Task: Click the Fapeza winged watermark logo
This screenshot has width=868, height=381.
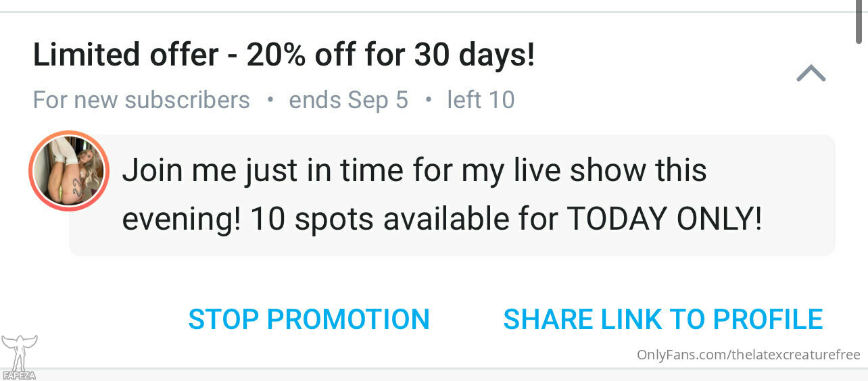Action: point(19,353)
